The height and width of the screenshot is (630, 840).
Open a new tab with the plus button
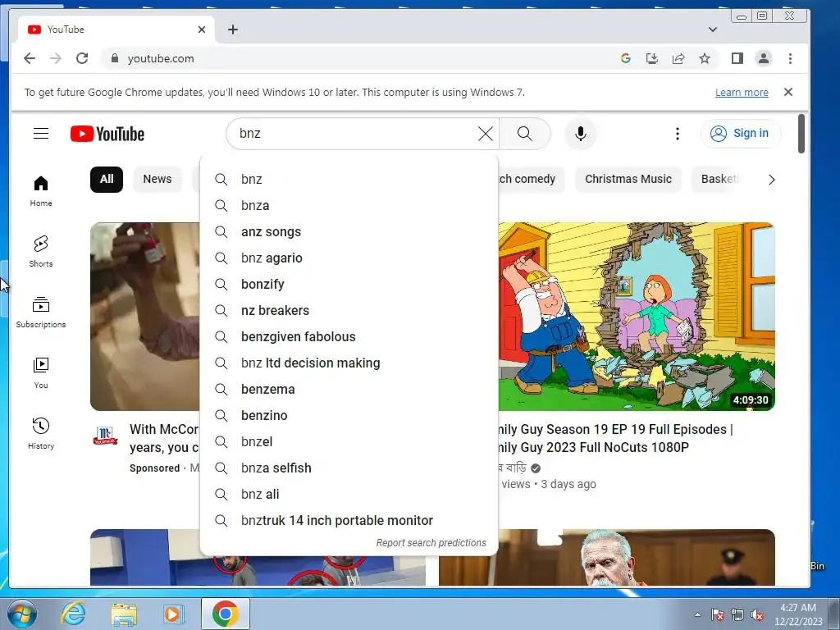click(x=232, y=30)
